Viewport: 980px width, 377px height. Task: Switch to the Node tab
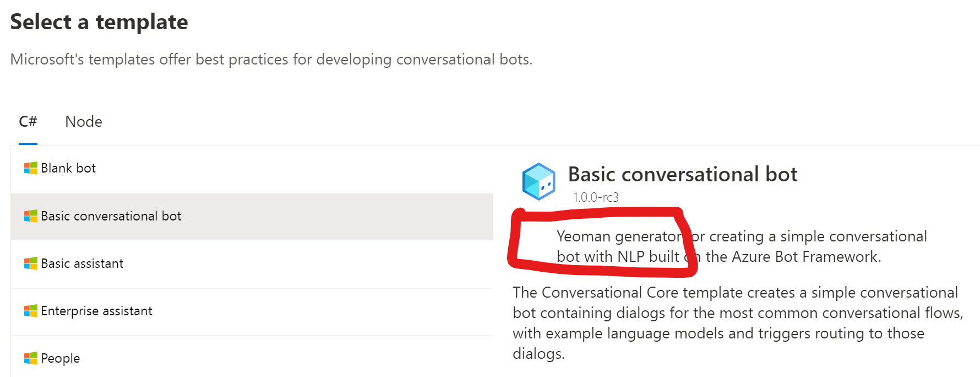click(x=83, y=121)
